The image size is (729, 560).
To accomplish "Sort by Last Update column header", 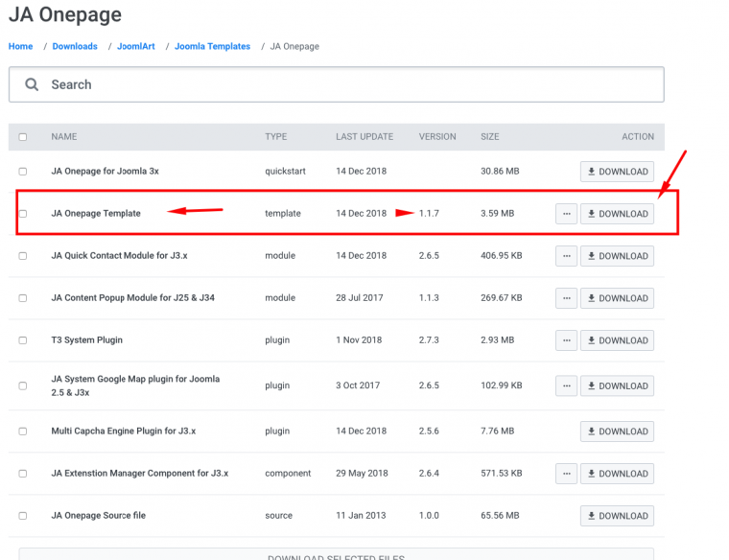I will 364,137.
